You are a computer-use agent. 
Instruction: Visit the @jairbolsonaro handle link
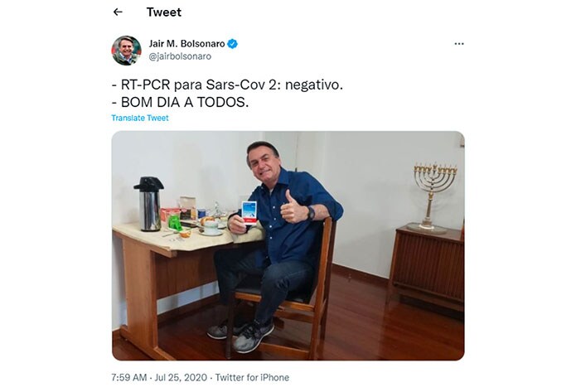[x=180, y=56]
